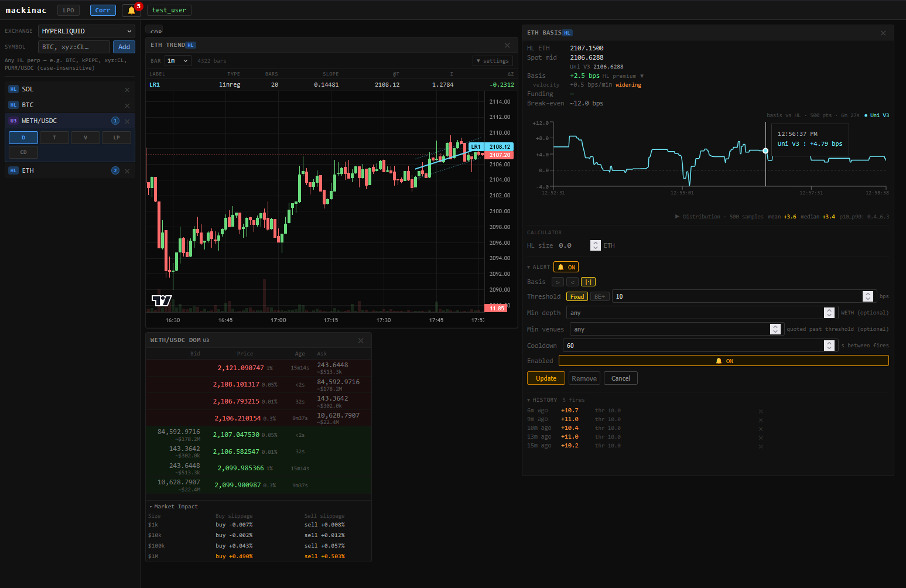This screenshot has height=588, width=906.
Task: Remove ETH from the watchlist
Action: [127, 171]
